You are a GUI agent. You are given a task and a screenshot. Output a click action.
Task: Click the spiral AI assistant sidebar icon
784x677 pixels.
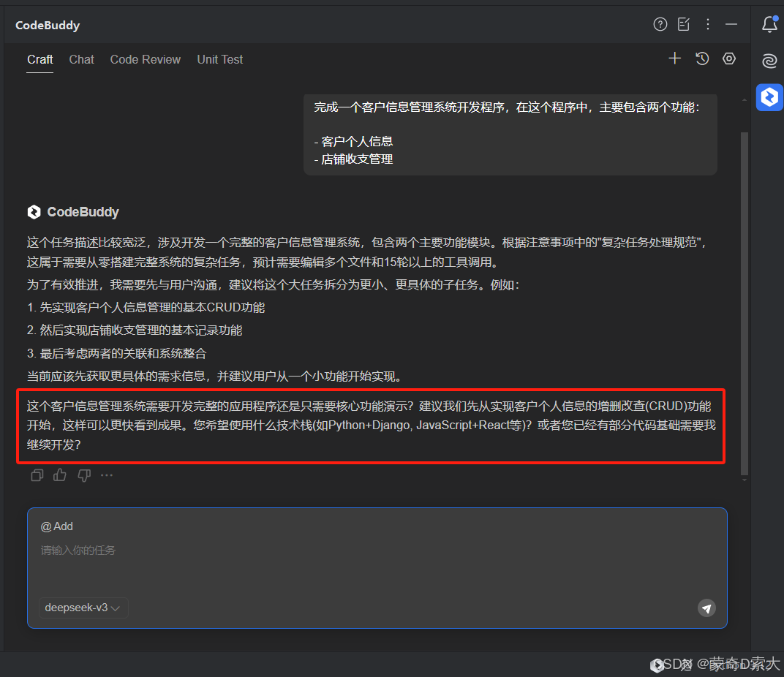(769, 61)
